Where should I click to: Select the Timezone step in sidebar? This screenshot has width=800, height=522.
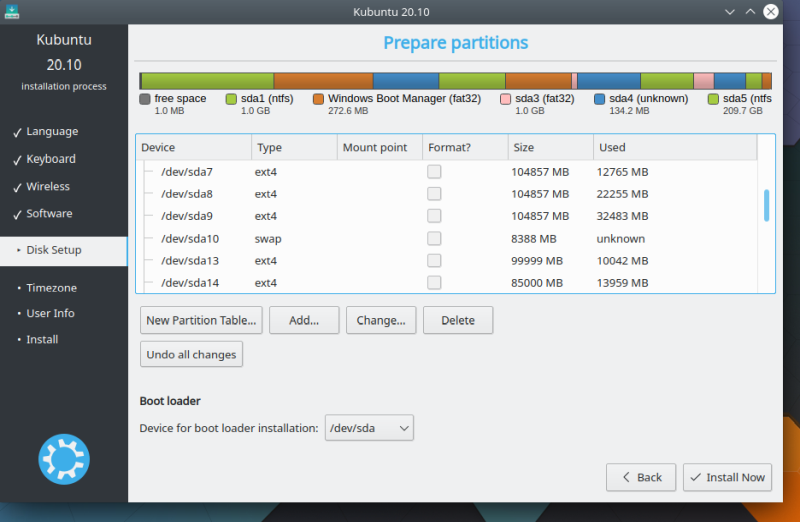click(52, 288)
